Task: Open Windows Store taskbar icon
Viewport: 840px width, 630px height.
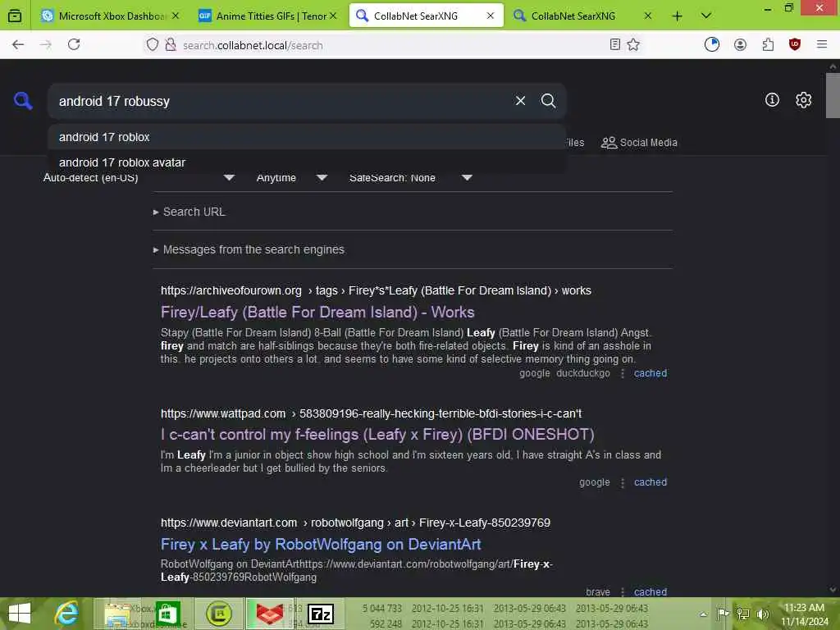Action: click(167, 614)
